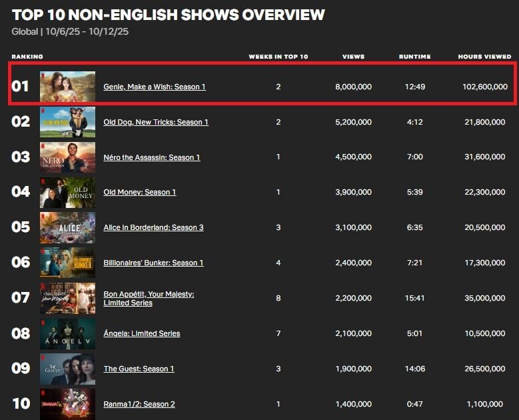This screenshot has width=519, height=420.
Task: Select the 26,500,000 hours viewed value
Action: click(x=485, y=369)
